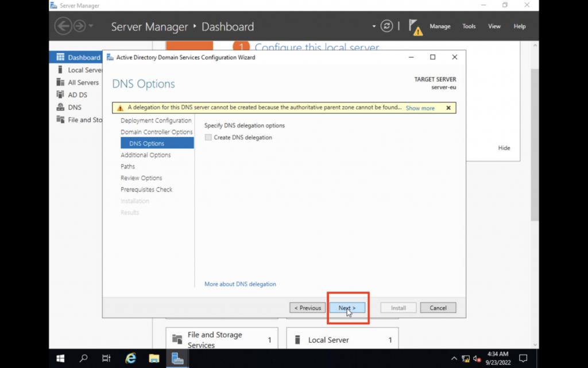The width and height of the screenshot is (588, 368).
Task: Click the Next button in the wizard
Action: pos(347,308)
